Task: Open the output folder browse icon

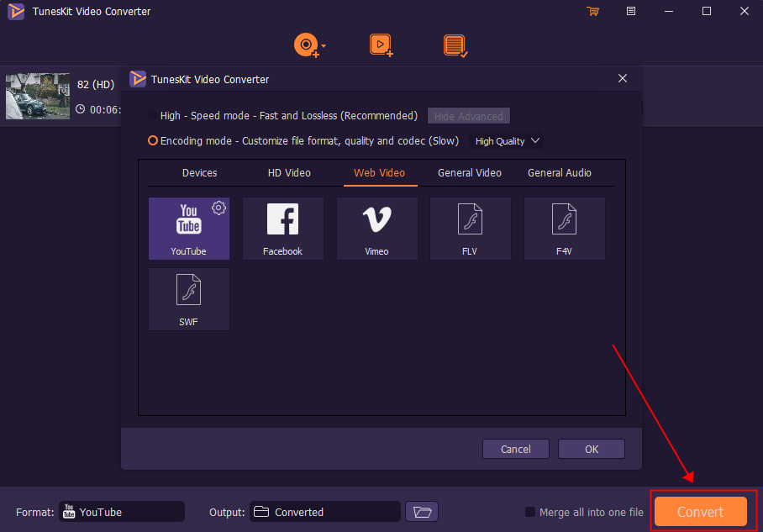Action: 422,512
